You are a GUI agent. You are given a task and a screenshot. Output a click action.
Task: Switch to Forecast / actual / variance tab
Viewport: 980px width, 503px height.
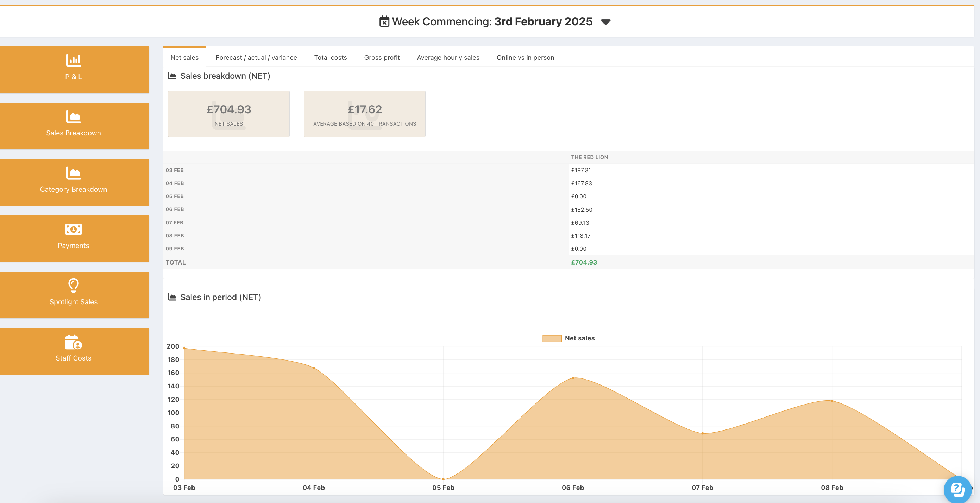pyautogui.click(x=256, y=57)
